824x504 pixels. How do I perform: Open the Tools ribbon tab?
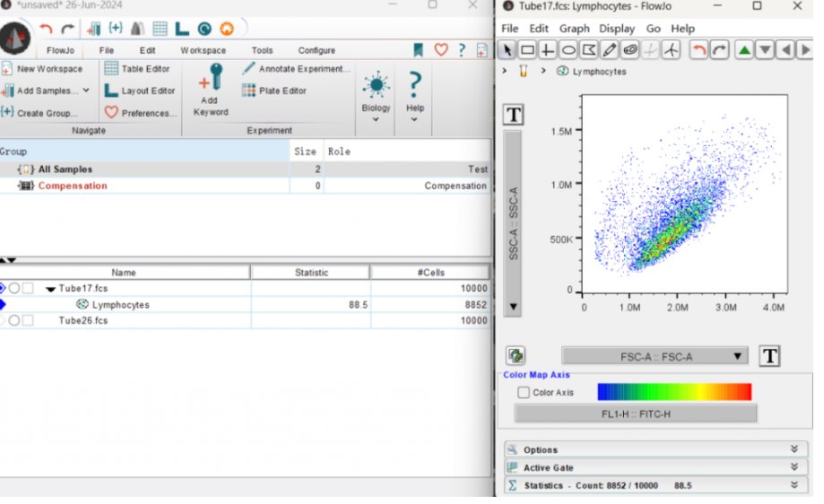(x=262, y=50)
